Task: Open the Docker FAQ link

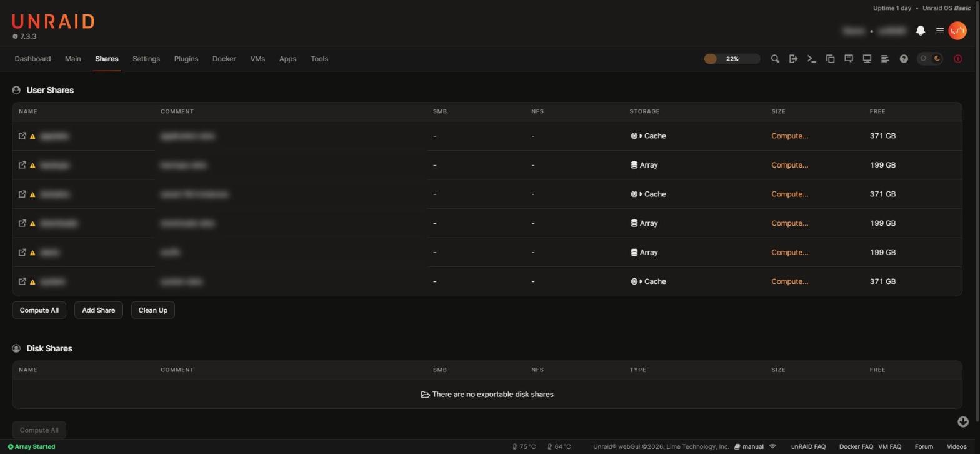Action: (x=856, y=446)
